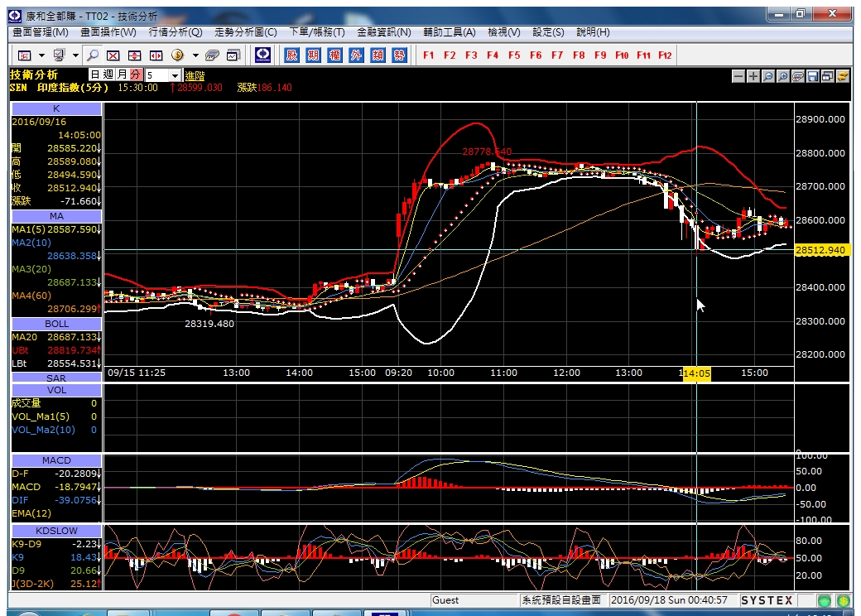Select the MACD indicator panel header
The image size is (861, 616).
[56, 460]
